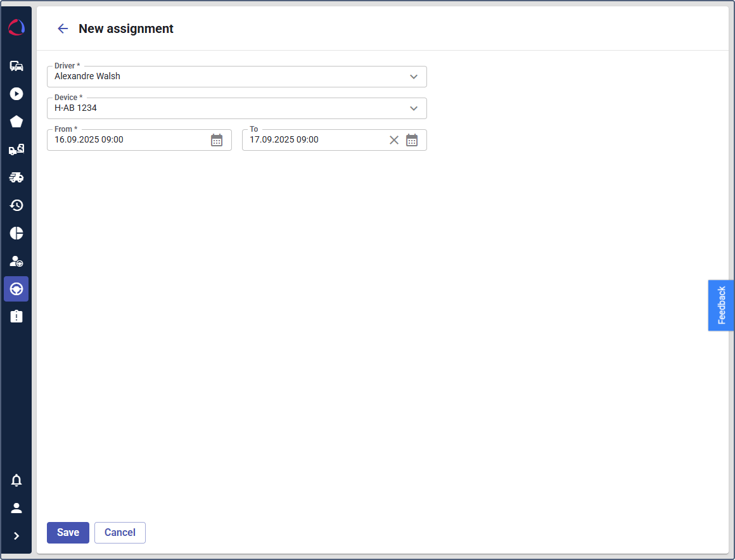Image resolution: width=735 pixels, height=560 pixels.
Task: Clear the To date value
Action: (394, 140)
